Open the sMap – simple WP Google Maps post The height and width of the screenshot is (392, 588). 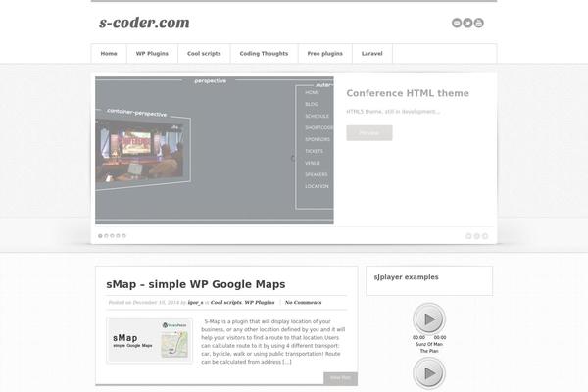click(196, 284)
